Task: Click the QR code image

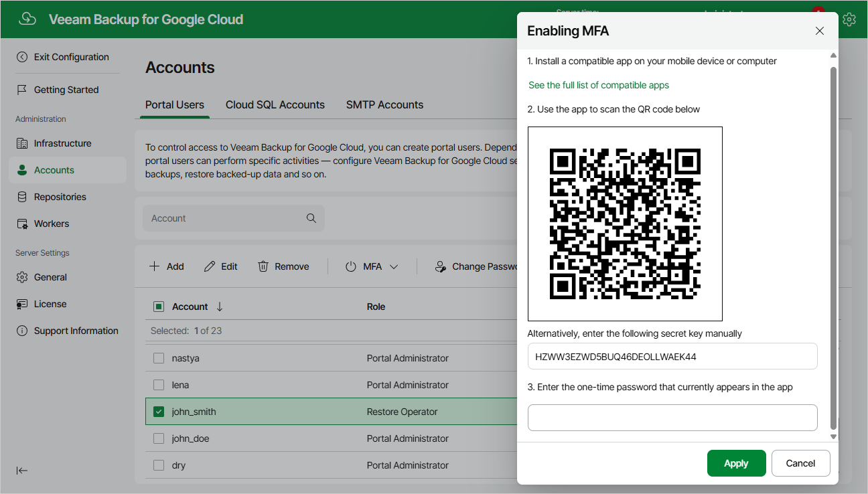Action: click(625, 224)
